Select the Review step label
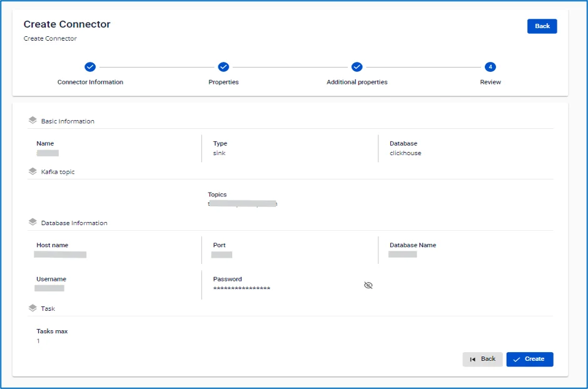The image size is (588, 389). [490, 82]
